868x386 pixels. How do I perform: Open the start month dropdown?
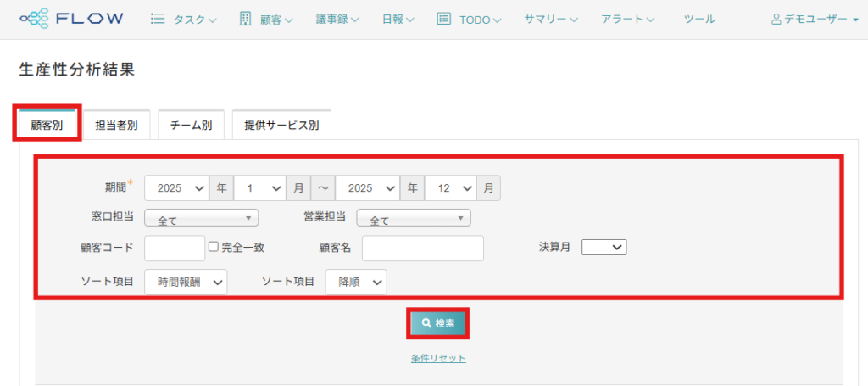coord(259,187)
